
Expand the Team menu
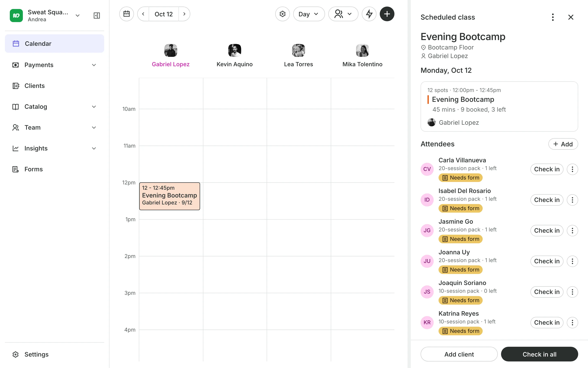tap(55, 128)
